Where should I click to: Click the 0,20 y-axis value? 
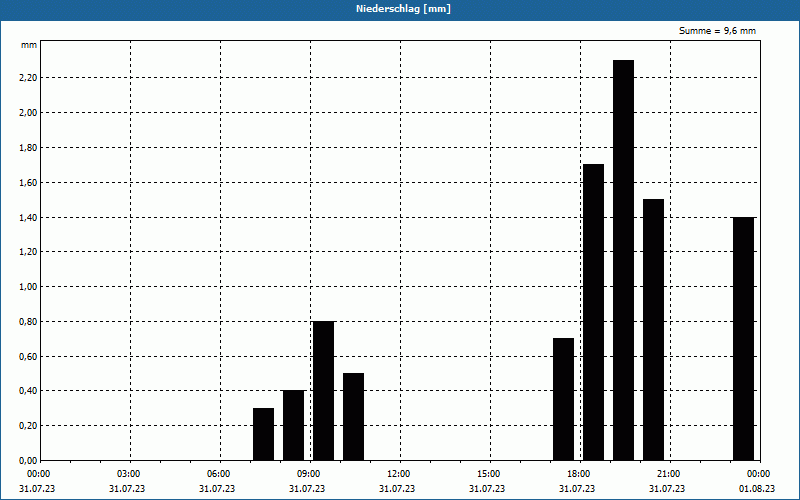coord(29,426)
